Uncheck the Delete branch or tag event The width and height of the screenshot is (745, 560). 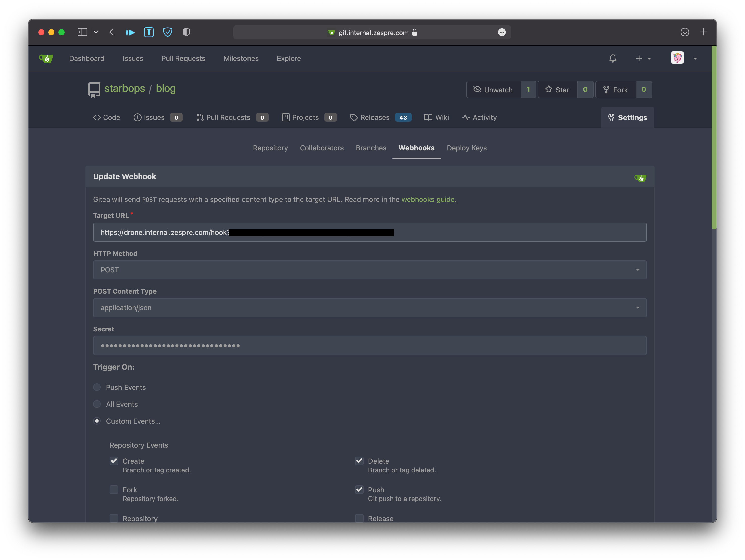coord(359,461)
